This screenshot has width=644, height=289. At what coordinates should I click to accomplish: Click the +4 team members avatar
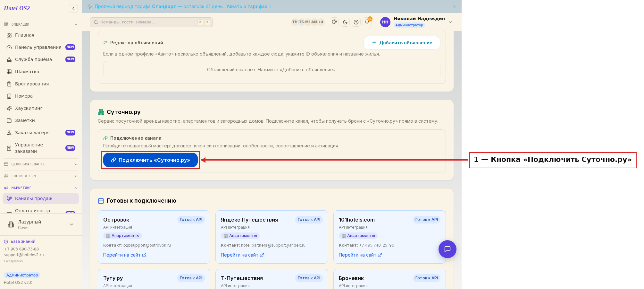coord(321,22)
